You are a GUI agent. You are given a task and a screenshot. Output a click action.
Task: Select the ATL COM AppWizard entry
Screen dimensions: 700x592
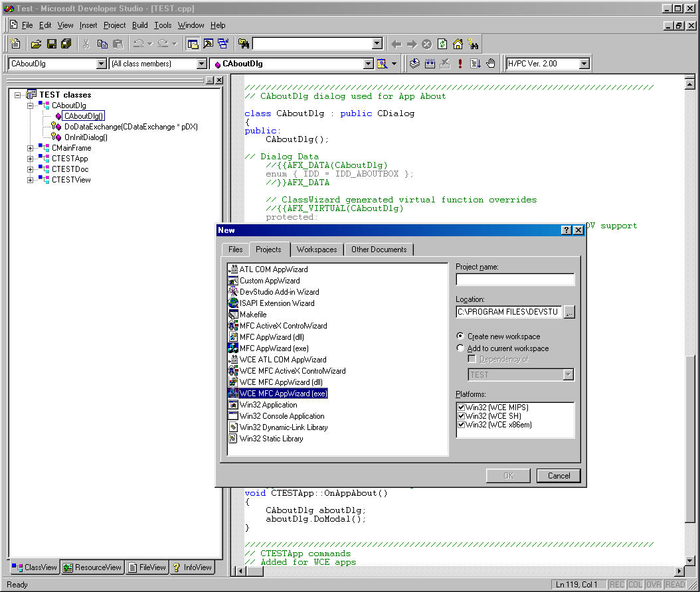coord(273,269)
